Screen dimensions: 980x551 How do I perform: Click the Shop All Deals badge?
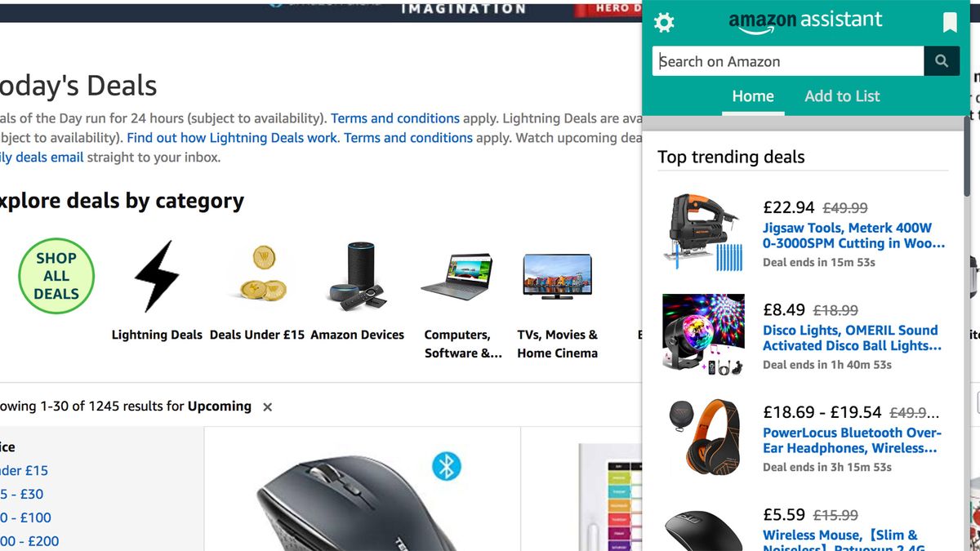tap(56, 276)
